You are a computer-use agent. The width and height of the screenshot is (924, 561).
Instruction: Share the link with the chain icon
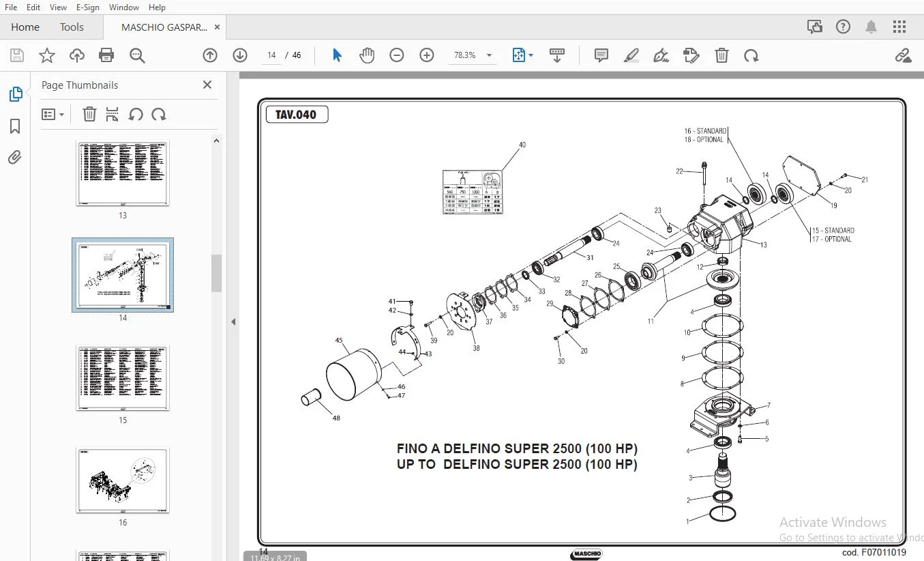point(904,55)
